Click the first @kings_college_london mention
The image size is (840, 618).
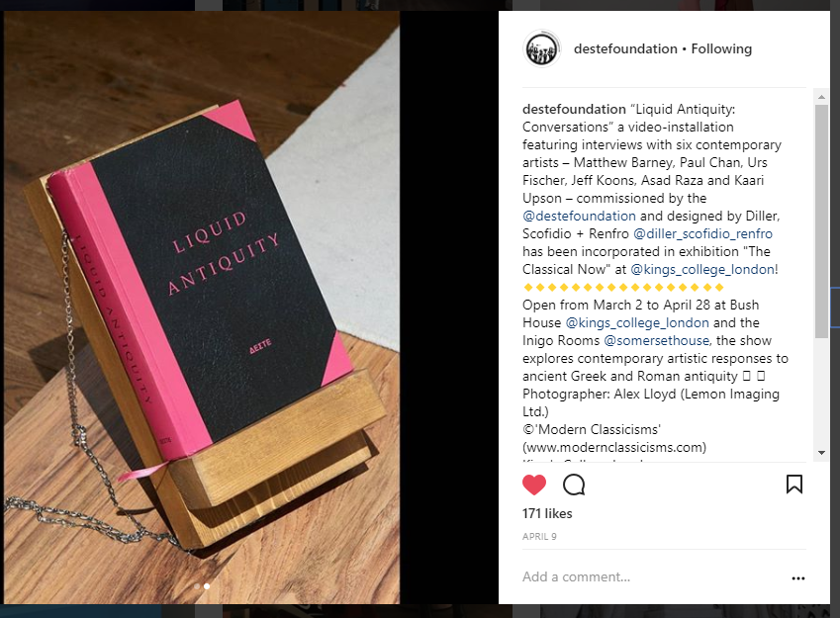click(x=701, y=269)
